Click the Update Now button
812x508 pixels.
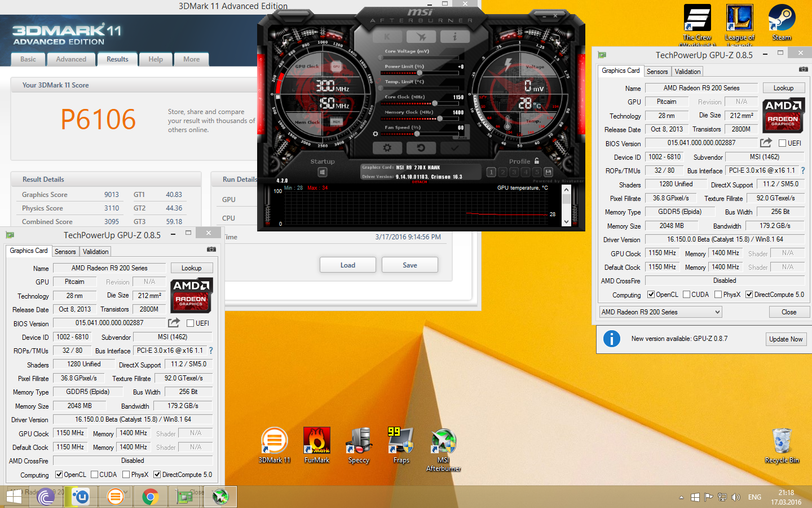pyautogui.click(x=785, y=339)
